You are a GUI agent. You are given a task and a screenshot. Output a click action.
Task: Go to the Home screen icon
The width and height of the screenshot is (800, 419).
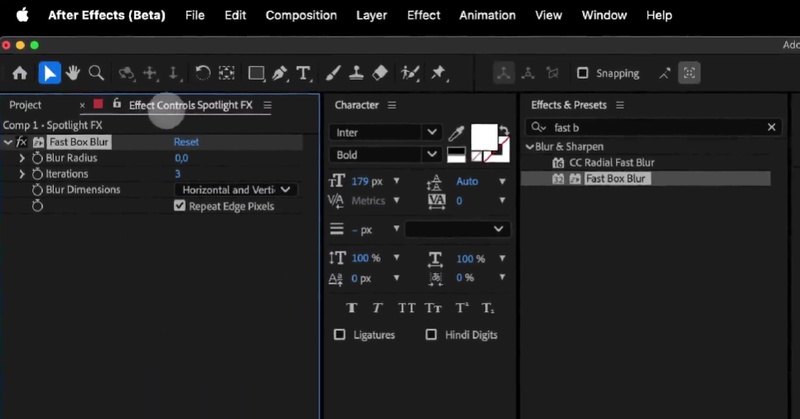click(20, 73)
